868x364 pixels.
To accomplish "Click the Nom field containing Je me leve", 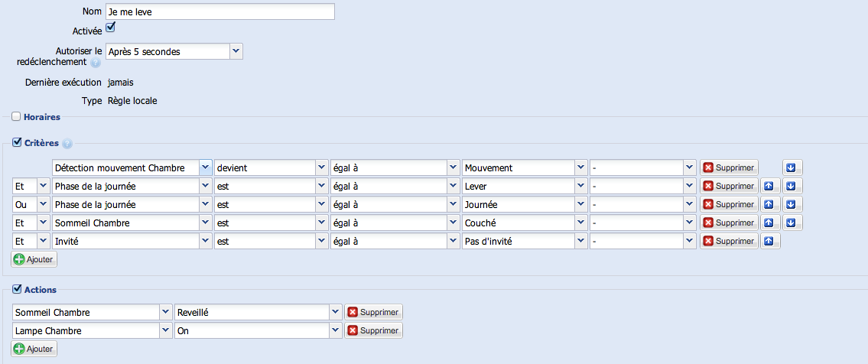I will [219, 11].
